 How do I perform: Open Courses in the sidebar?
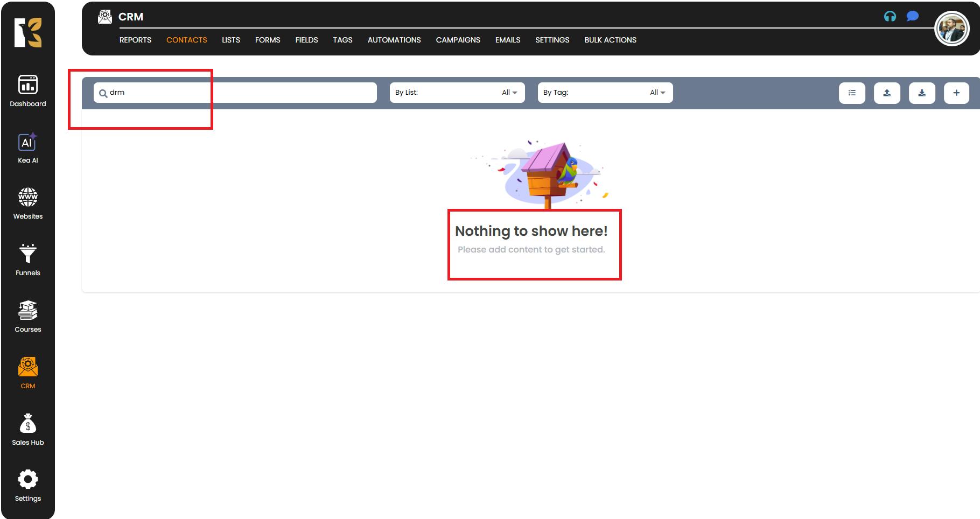[x=28, y=317]
